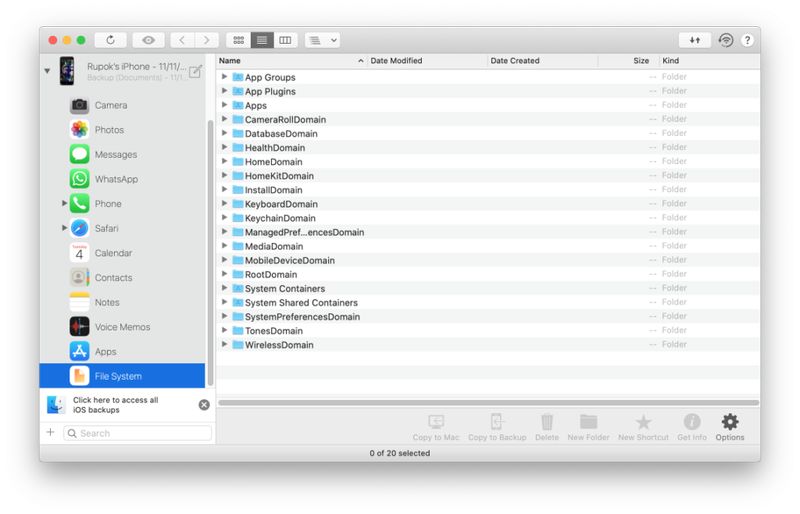This screenshot has width=800, height=514.
Task: Open help with the question mark button
Action: click(x=747, y=40)
